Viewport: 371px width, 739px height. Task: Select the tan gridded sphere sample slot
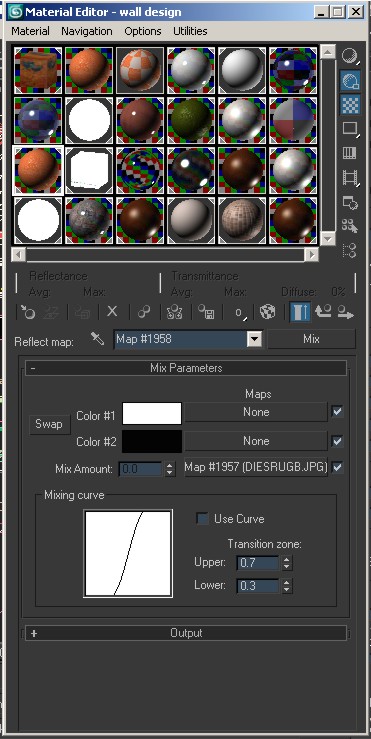242,220
